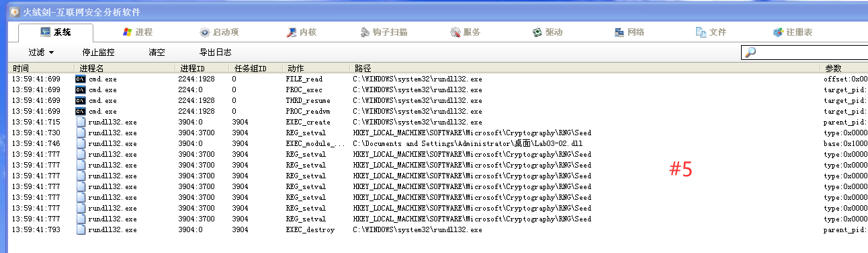The image size is (868, 253).
Task: Expand the 过滤 filter dropdown
Action: pos(41,52)
